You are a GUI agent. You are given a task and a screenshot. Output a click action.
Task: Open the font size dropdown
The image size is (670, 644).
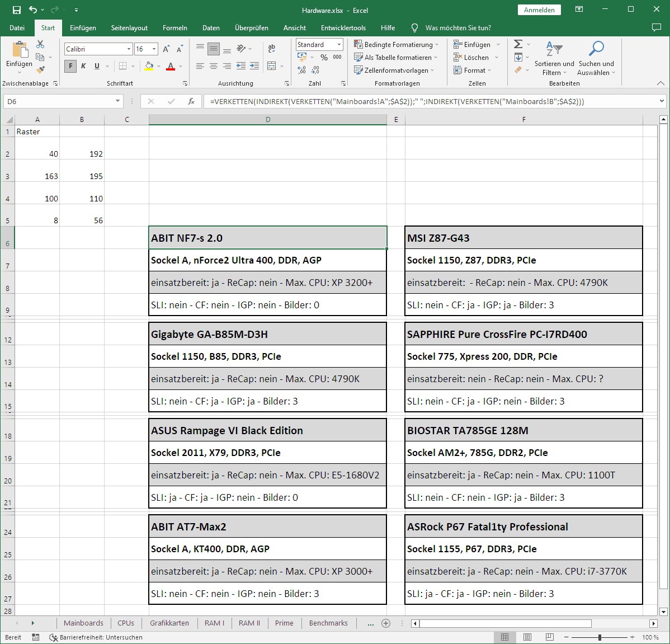pos(154,49)
